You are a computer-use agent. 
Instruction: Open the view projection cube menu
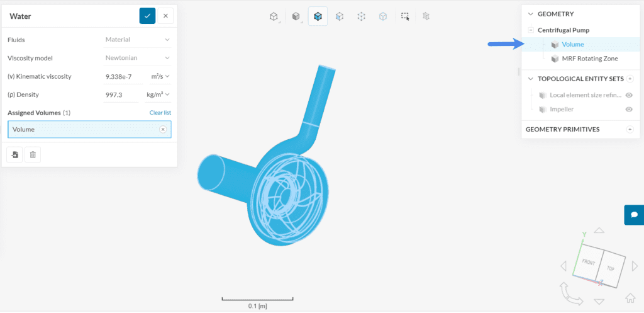274,16
